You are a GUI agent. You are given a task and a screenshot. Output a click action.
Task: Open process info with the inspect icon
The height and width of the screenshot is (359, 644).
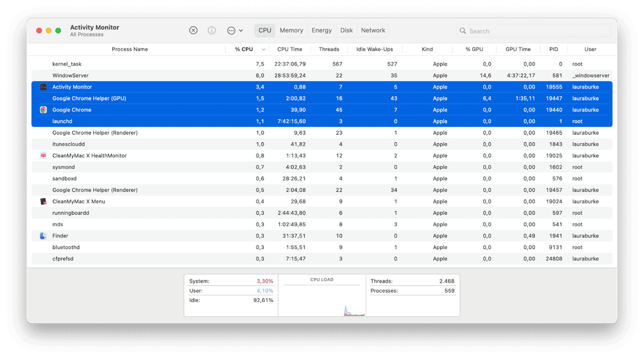click(x=211, y=30)
